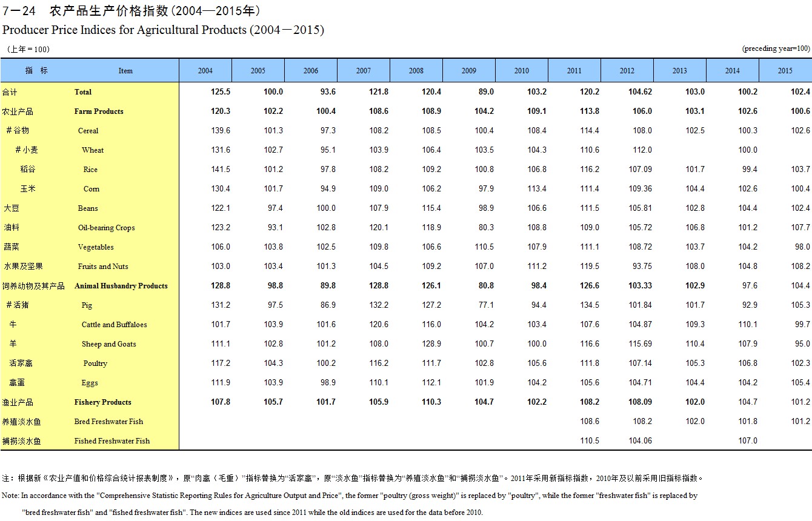This screenshot has height=521, width=812.
Task: Select the 'Animal Husbandry Products' row label
Action: pyautogui.click(x=121, y=286)
